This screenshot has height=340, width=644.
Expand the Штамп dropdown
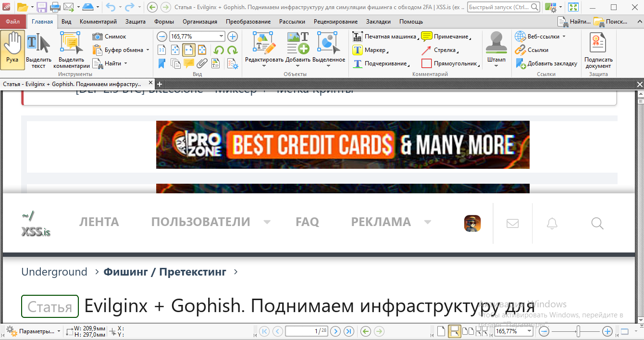coord(496,66)
